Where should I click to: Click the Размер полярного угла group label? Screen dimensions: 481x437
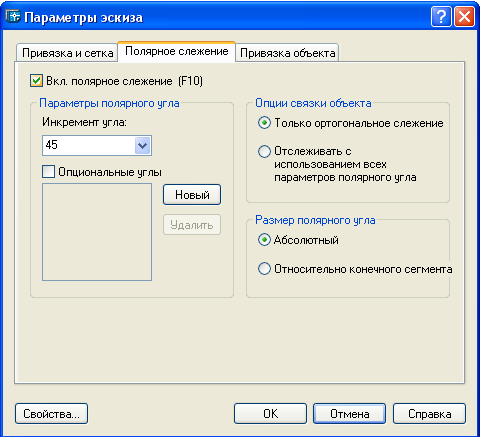[x=315, y=220]
